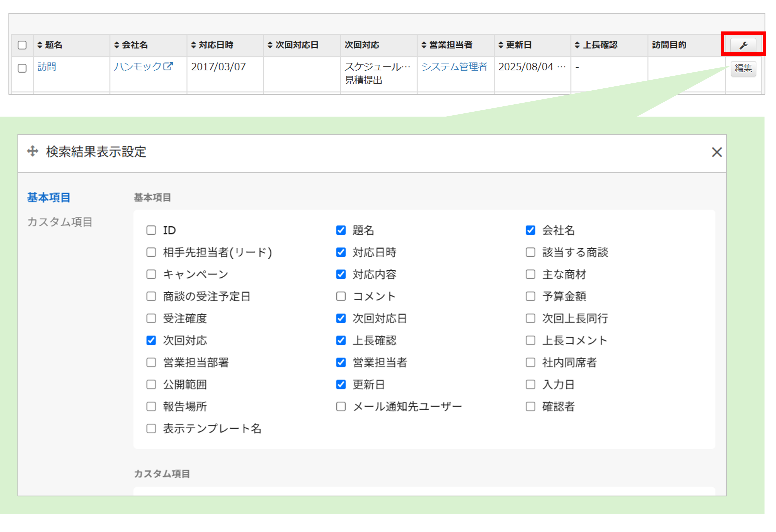Check the 予算金額 checkbox

point(530,296)
